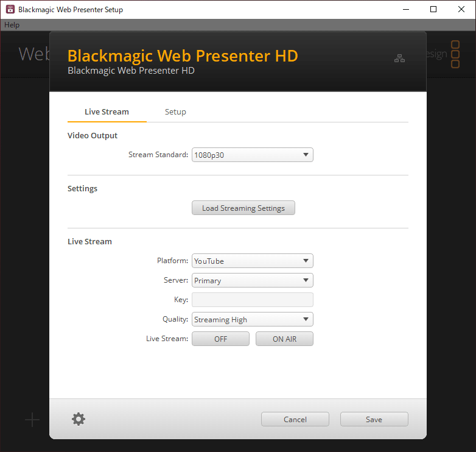
Task: Click the gear settings icon in dialog footer
Action: click(x=79, y=419)
